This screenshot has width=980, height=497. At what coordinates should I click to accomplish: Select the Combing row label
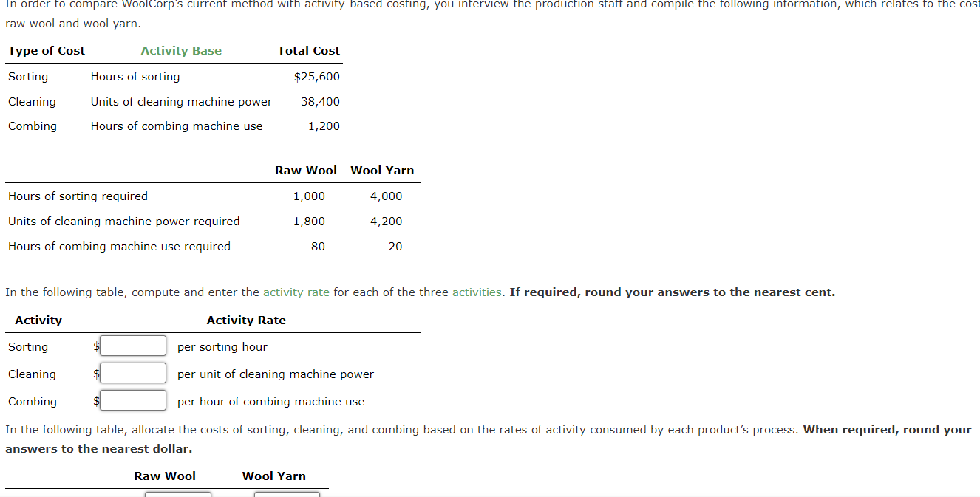pos(33,126)
